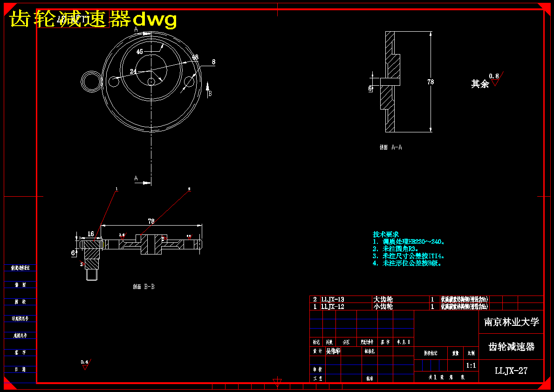Select note '3. 未注尺寸公差按IT14。'
Screen dimensions: 554x392
click(x=409, y=256)
